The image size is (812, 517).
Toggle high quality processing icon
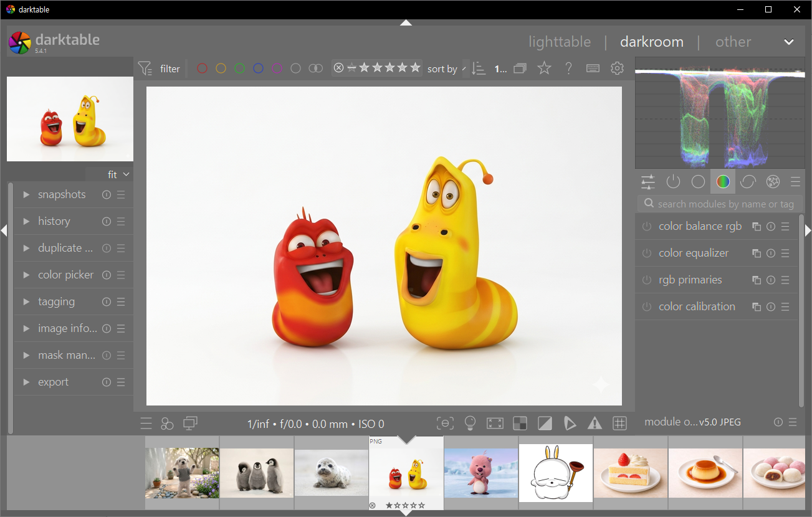click(x=495, y=424)
